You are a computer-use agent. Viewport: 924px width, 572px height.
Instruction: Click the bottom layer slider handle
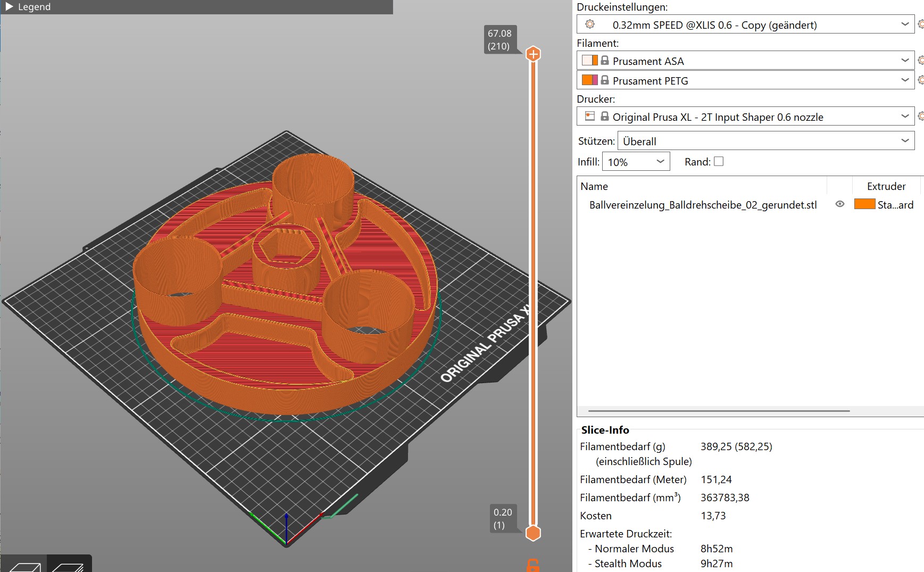coord(533,533)
